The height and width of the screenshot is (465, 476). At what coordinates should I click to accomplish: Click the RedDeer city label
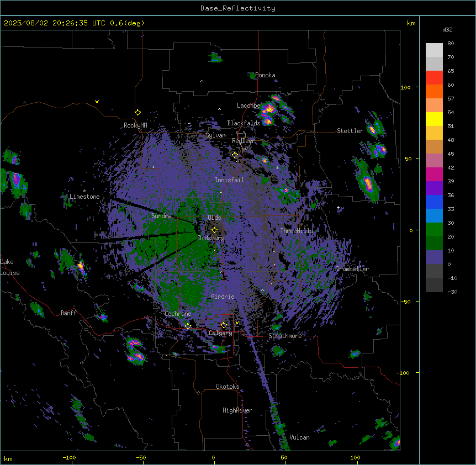243,141
